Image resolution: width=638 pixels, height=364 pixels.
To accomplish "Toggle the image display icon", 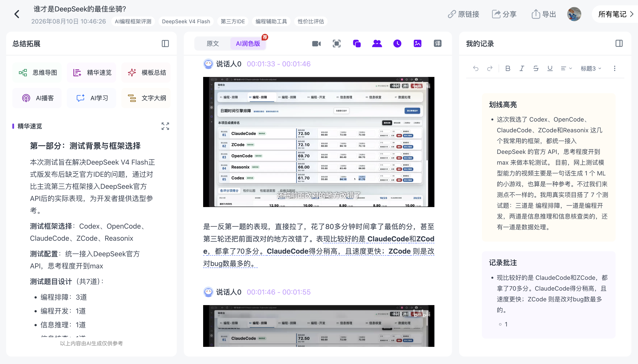I will tap(417, 44).
